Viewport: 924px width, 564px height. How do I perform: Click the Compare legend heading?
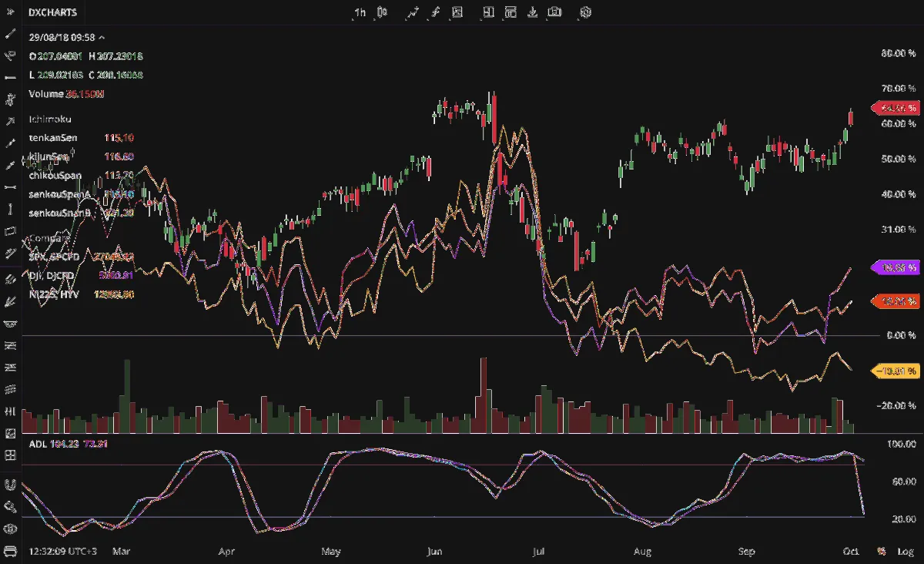[x=49, y=238]
